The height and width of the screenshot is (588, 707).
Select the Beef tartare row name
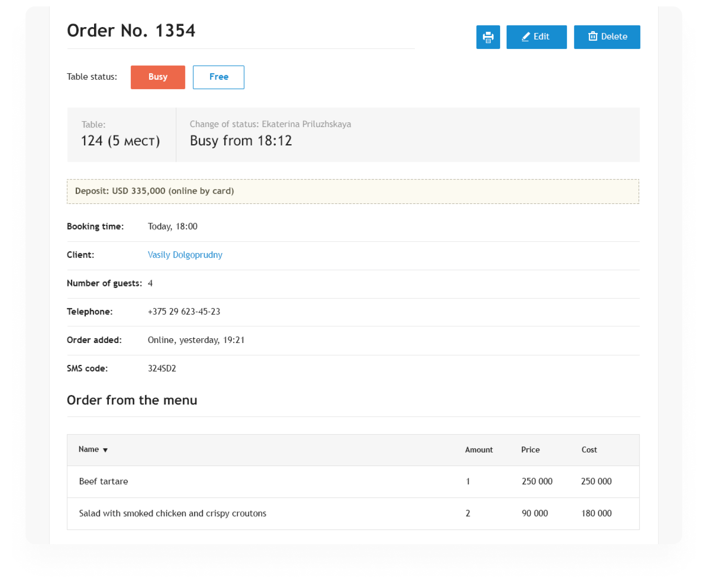pos(104,482)
